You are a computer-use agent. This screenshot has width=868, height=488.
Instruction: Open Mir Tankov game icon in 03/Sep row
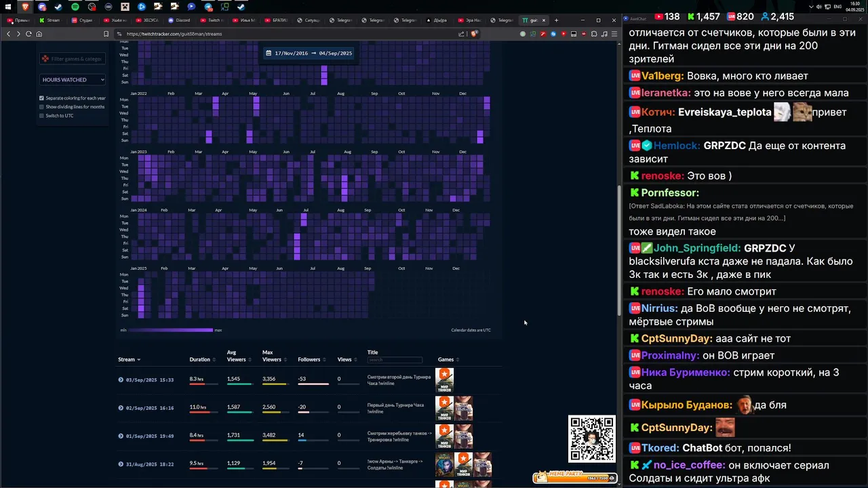tap(444, 380)
